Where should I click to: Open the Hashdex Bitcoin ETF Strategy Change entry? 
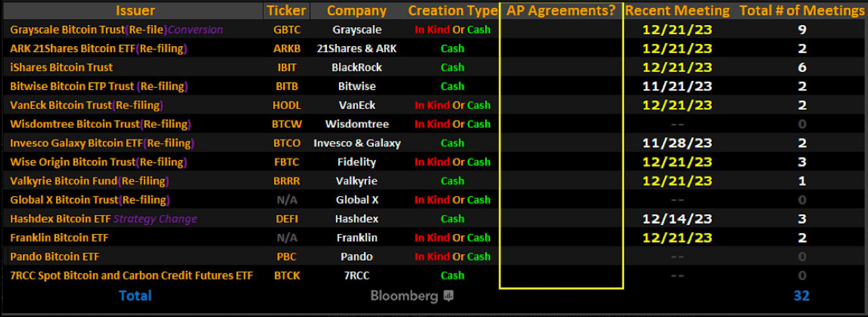pos(103,219)
